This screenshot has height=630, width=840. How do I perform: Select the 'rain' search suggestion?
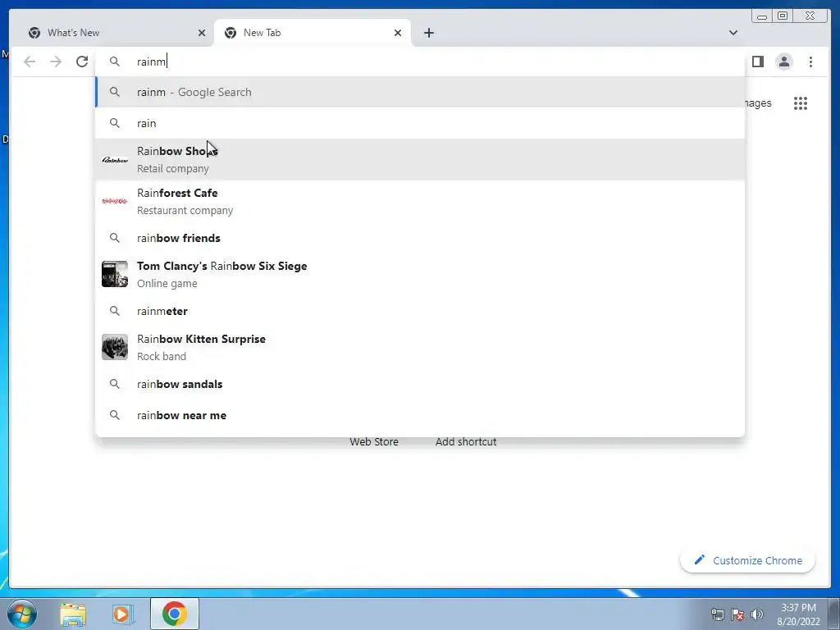point(420,123)
